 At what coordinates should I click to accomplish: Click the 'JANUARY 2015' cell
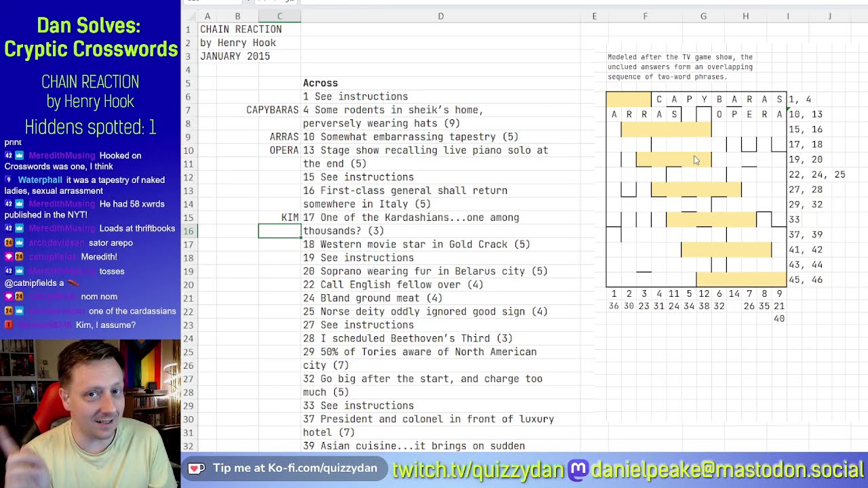click(x=235, y=56)
